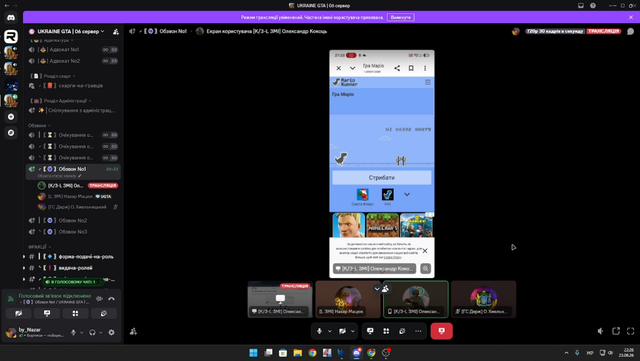Viewport: 640px width, 361px height.
Task: Enter full screen mode icon
Action: pyautogui.click(x=631, y=331)
